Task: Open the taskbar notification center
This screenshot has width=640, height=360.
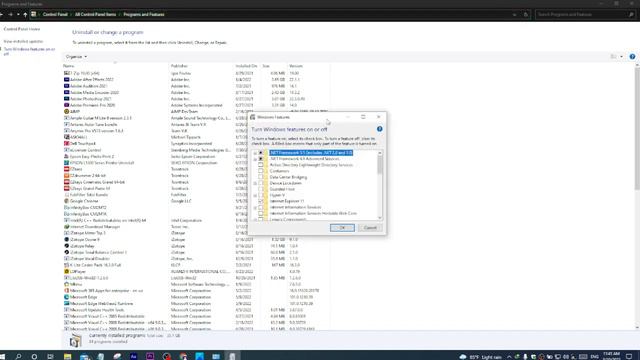Action: (629, 356)
